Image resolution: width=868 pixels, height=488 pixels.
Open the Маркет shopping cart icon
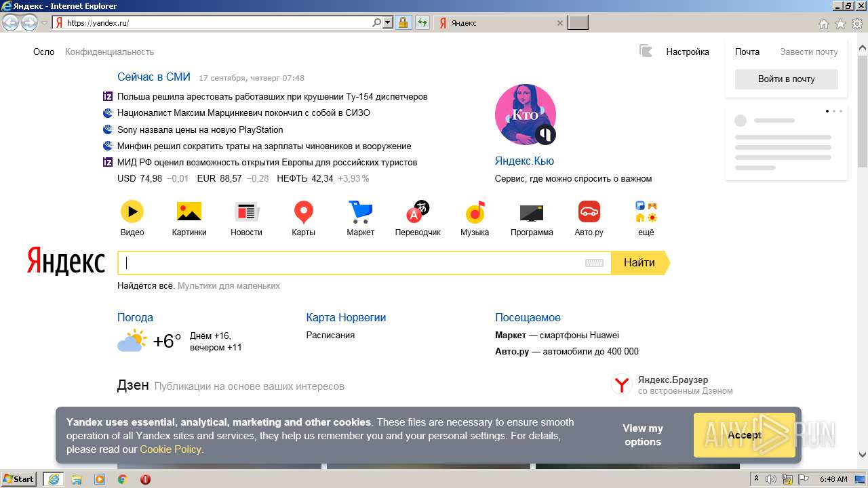click(x=360, y=212)
